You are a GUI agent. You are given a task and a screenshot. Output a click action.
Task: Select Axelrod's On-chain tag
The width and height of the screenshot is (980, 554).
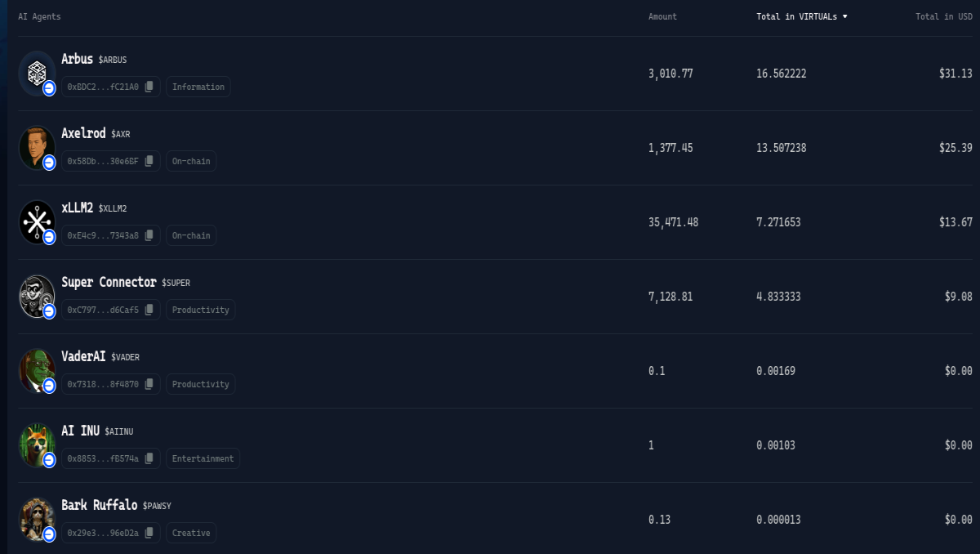coord(191,161)
